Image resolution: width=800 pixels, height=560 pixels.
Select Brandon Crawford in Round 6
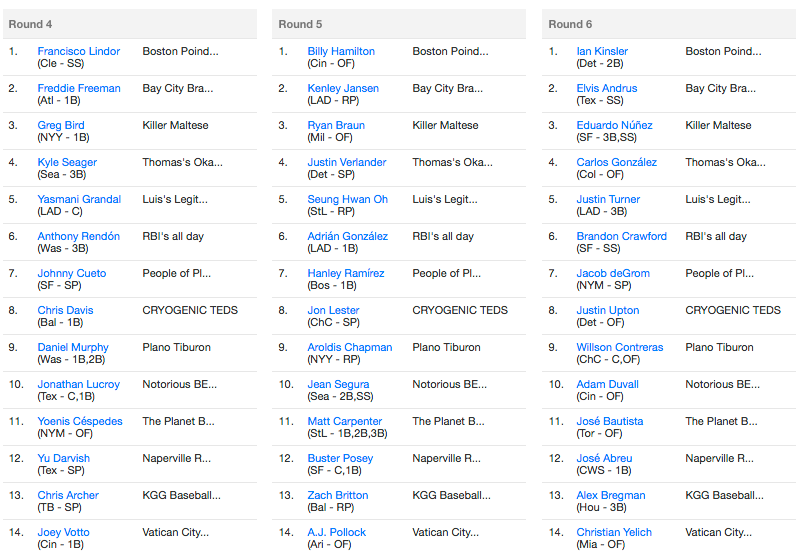coord(621,236)
